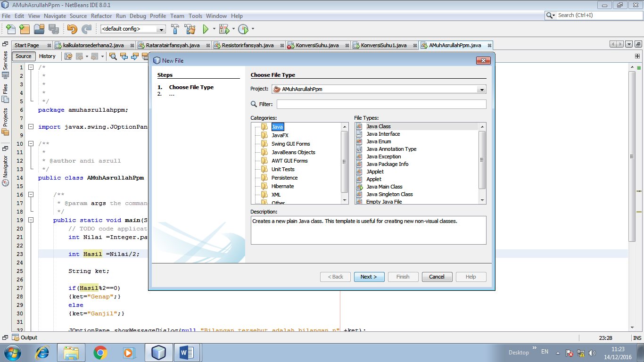
Task: Click the Find Selection magnifier icon
Action: 113,56
